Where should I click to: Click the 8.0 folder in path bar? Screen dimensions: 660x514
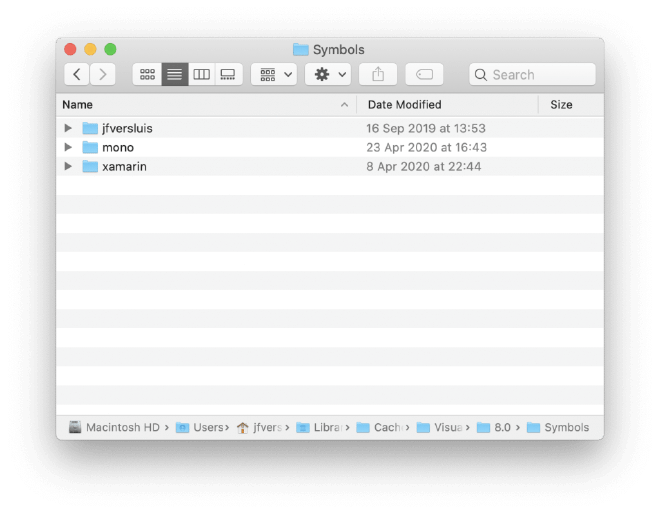click(x=494, y=427)
